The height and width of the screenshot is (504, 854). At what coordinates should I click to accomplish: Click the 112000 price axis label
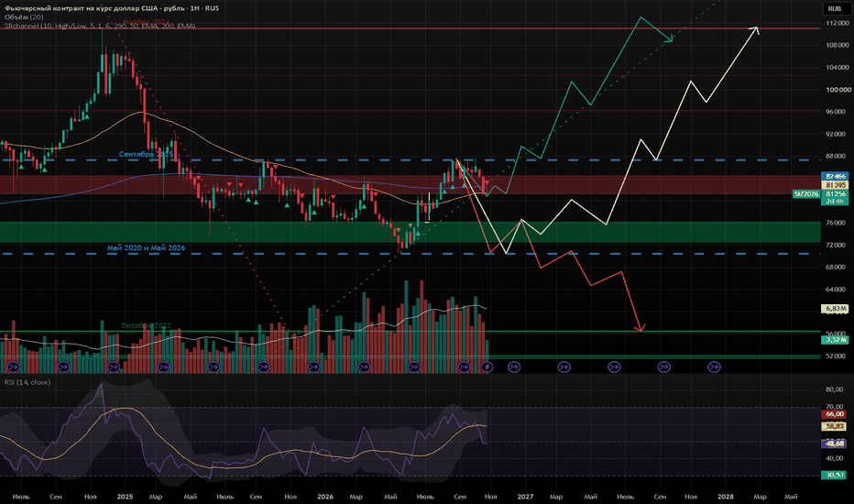[x=838, y=23]
